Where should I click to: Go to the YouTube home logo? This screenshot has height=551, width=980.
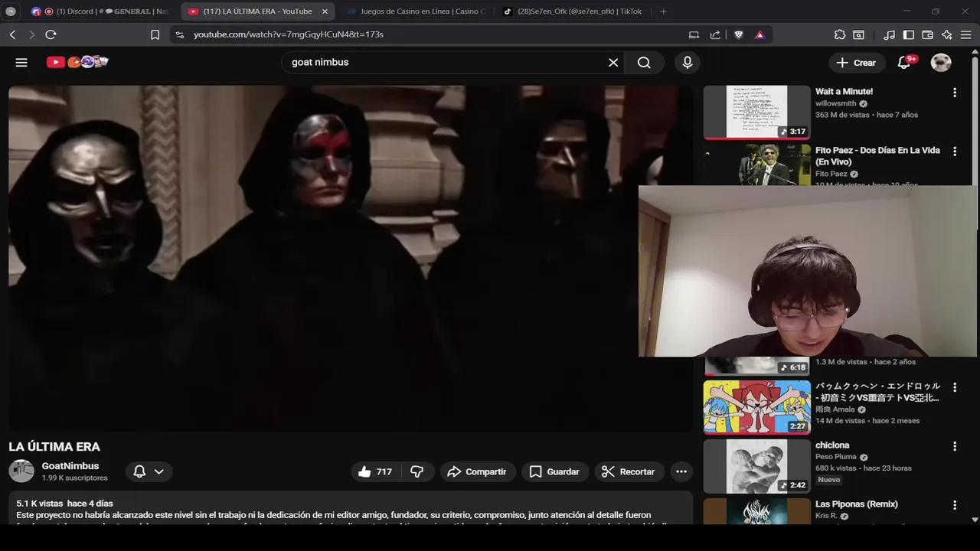click(77, 62)
